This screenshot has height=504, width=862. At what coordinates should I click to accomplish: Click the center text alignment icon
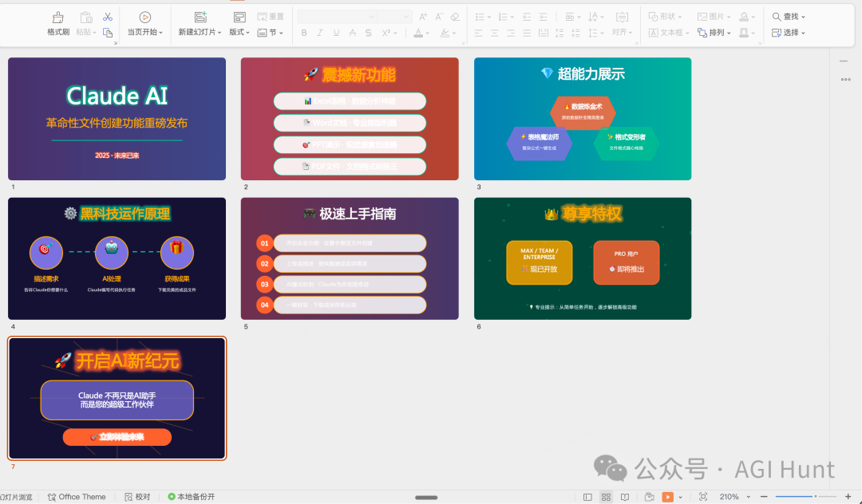pyautogui.click(x=494, y=33)
